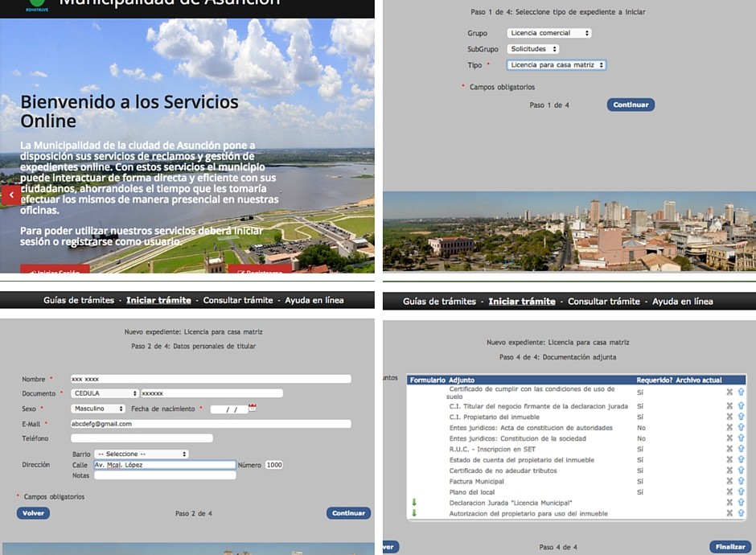Open the birth date calendar picker
Image resolution: width=756 pixels, height=555 pixels.
(x=253, y=409)
